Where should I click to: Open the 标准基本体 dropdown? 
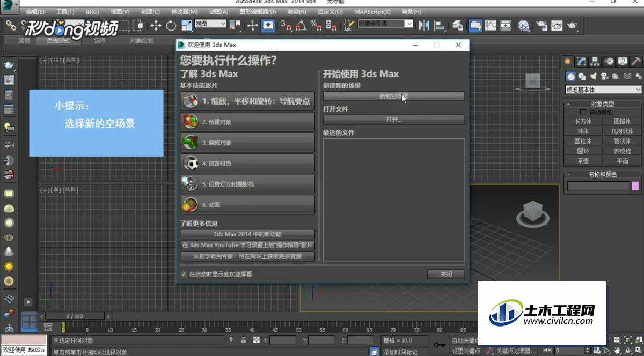tap(604, 90)
